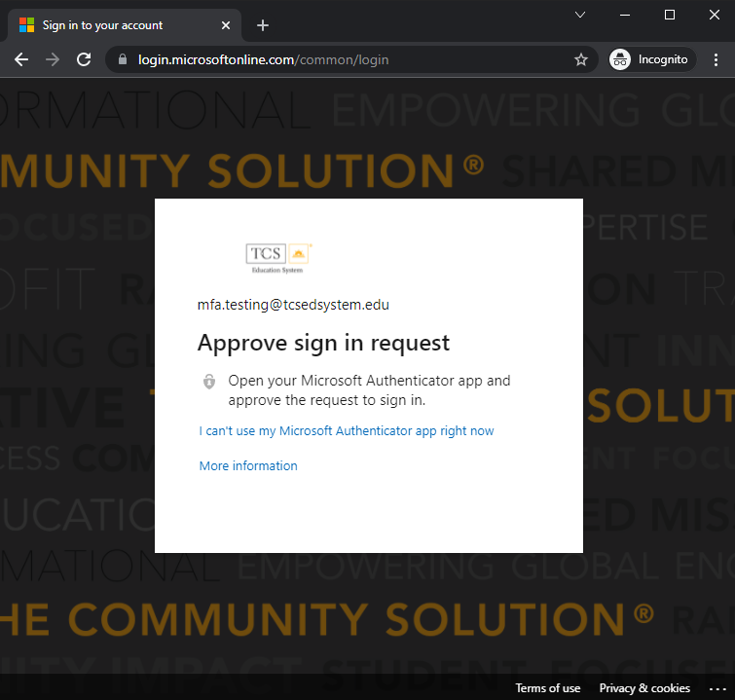The image size is (735, 700).
Task: Close the 'Sign in to your account' tab
Action: click(226, 25)
